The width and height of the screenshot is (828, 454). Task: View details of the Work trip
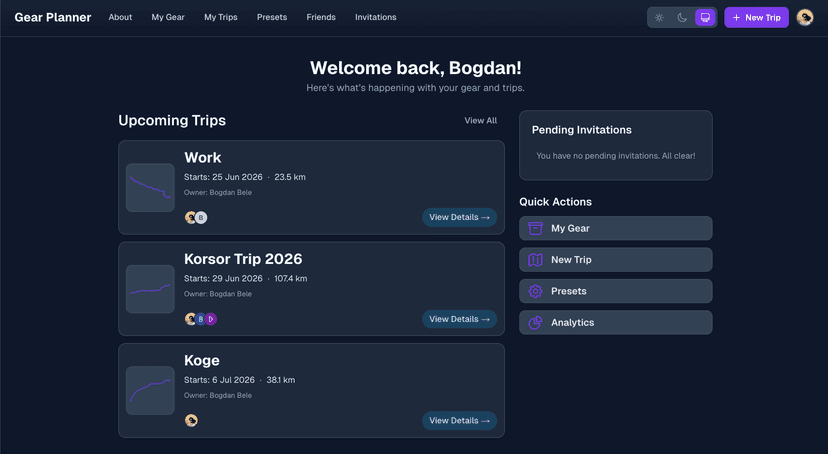(459, 218)
